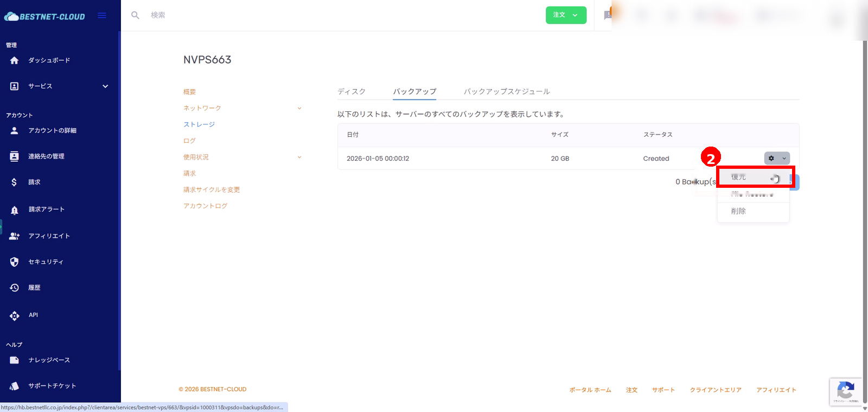Click the API icon in sidebar
Viewport: 868px width, 412px height.
pyautogui.click(x=15, y=315)
